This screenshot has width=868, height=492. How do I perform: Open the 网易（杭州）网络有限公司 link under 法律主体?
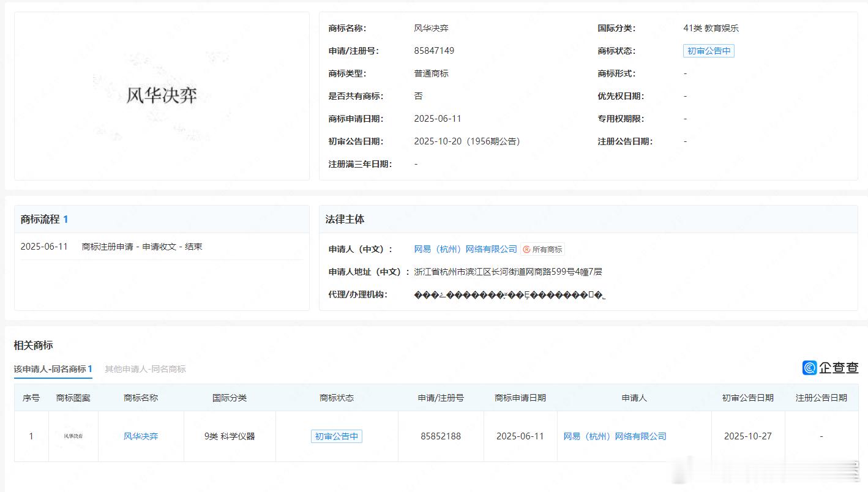[465, 249]
